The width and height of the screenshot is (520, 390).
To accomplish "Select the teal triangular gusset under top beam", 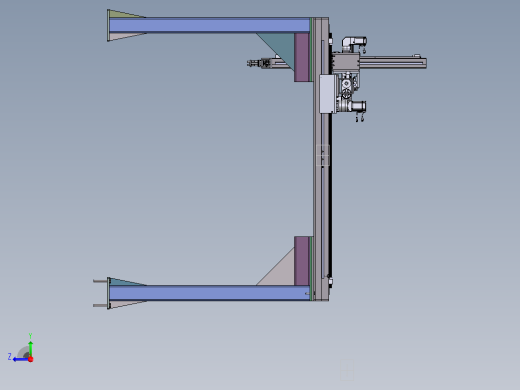I will pyautogui.click(x=281, y=47).
